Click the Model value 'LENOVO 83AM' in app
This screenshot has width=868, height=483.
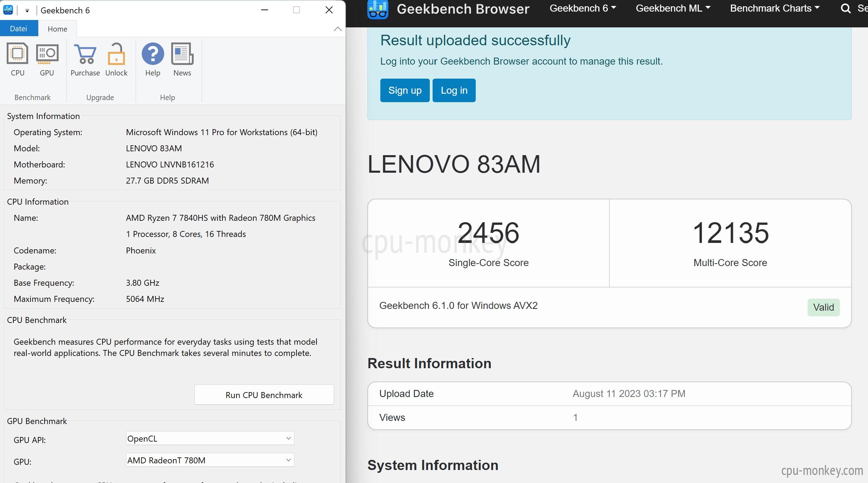click(x=154, y=148)
